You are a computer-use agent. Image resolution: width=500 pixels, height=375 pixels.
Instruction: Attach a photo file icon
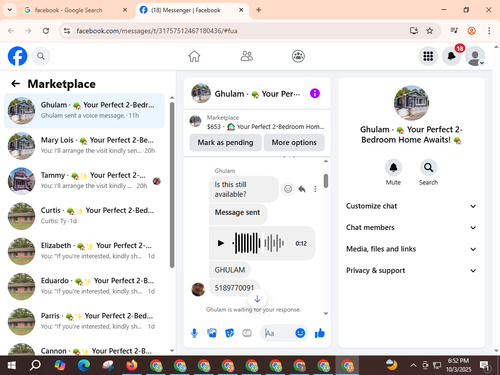[212, 333]
